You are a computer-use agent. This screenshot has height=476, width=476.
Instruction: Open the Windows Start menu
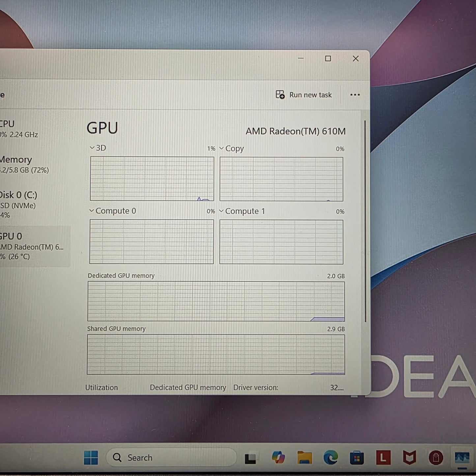click(x=91, y=458)
